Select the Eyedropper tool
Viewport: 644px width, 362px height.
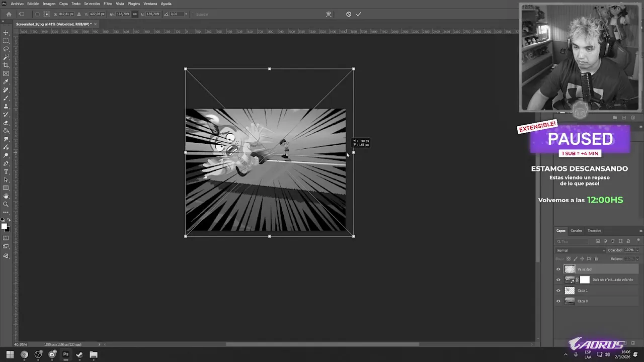[x=6, y=82]
